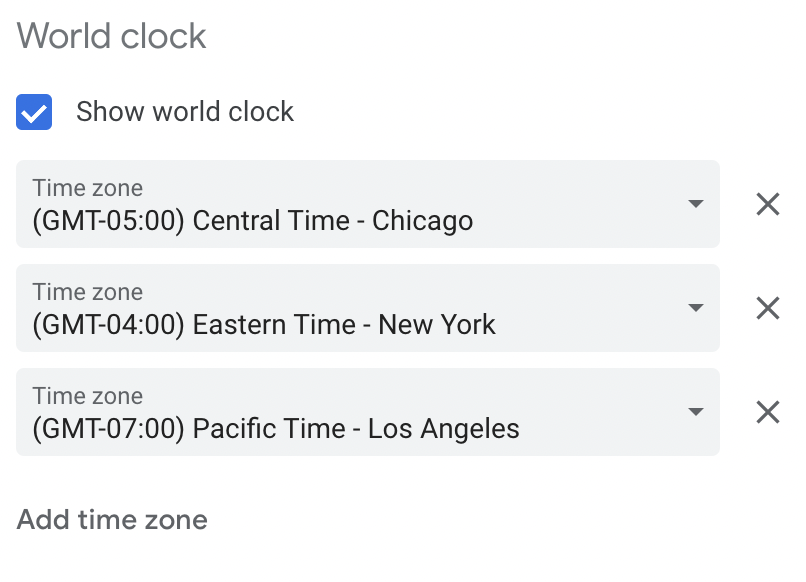Image resolution: width=806 pixels, height=582 pixels.
Task: Delete the Eastern Time - New York entry
Action: click(x=767, y=308)
